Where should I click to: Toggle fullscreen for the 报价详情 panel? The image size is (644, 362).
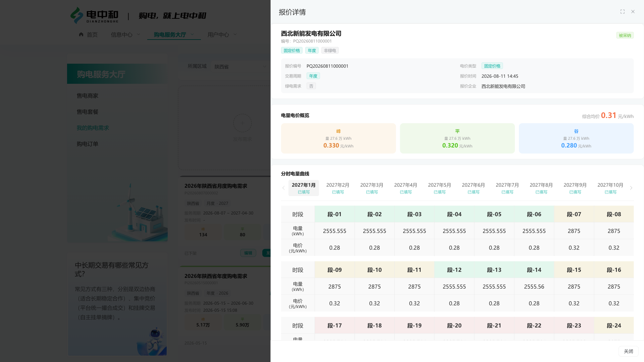coord(623,12)
